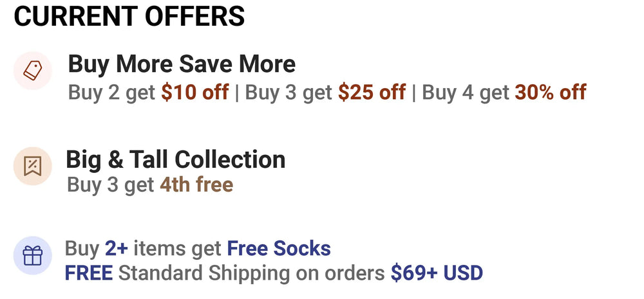Click the "$25 off" discount text
Viewport: 644px width, 299px height.
pyautogui.click(x=372, y=93)
